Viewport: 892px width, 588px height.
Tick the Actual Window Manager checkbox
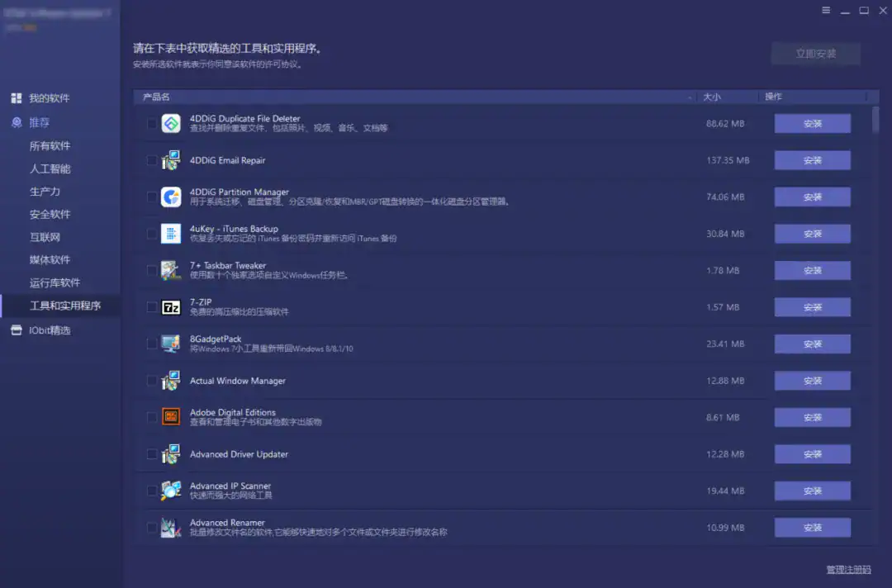coord(151,381)
